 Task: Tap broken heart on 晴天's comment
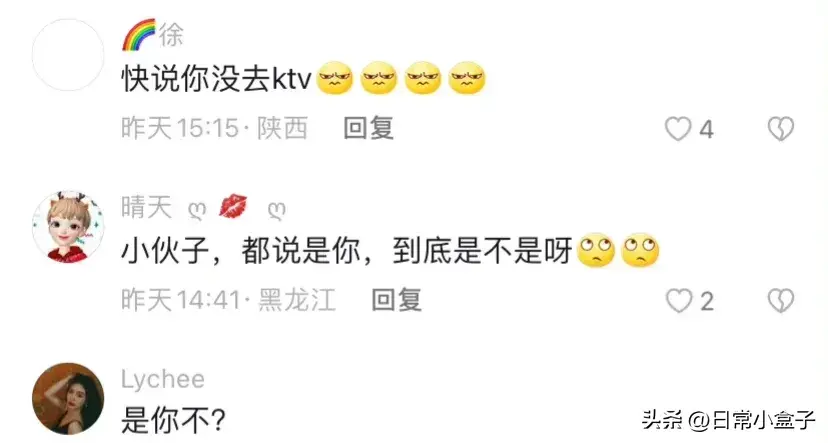pos(780,301)
